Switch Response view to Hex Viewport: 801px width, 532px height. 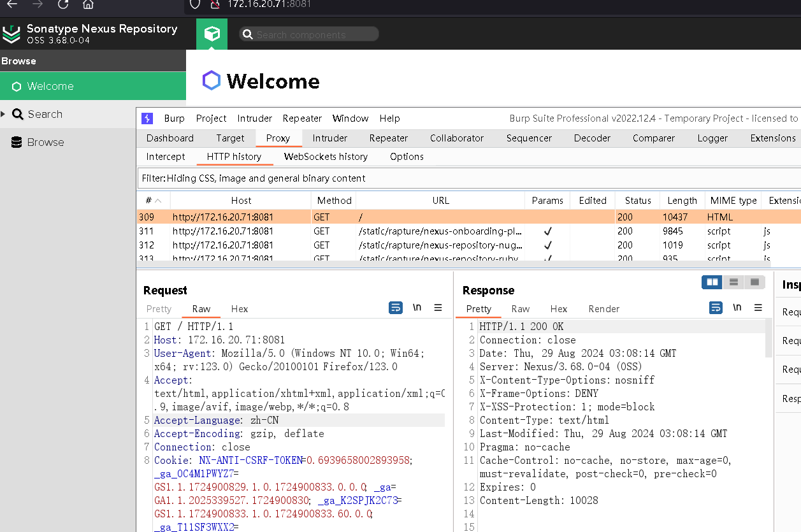click(559, 309)
